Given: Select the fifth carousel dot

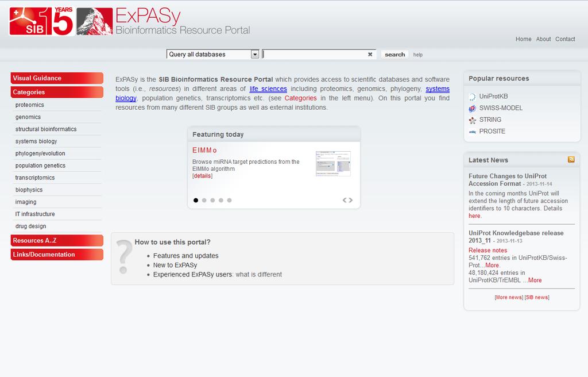Looking at the screenshot, I should tap(229, 200).
